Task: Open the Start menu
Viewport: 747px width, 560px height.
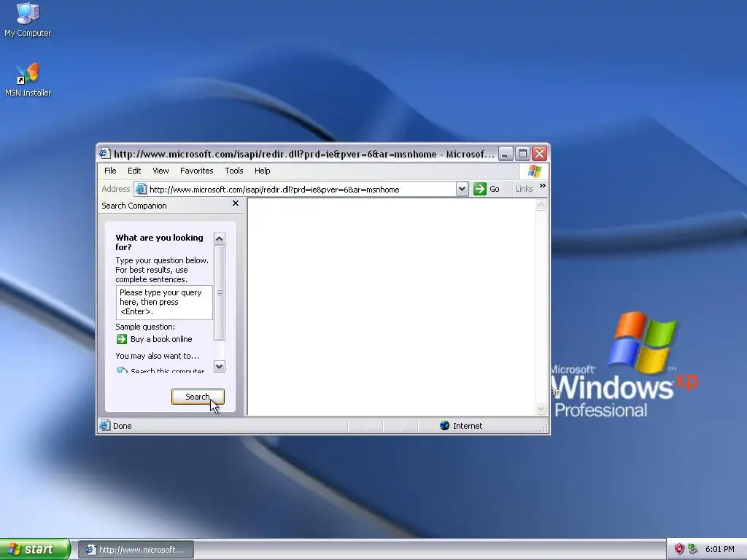Action: coord(35,549)
